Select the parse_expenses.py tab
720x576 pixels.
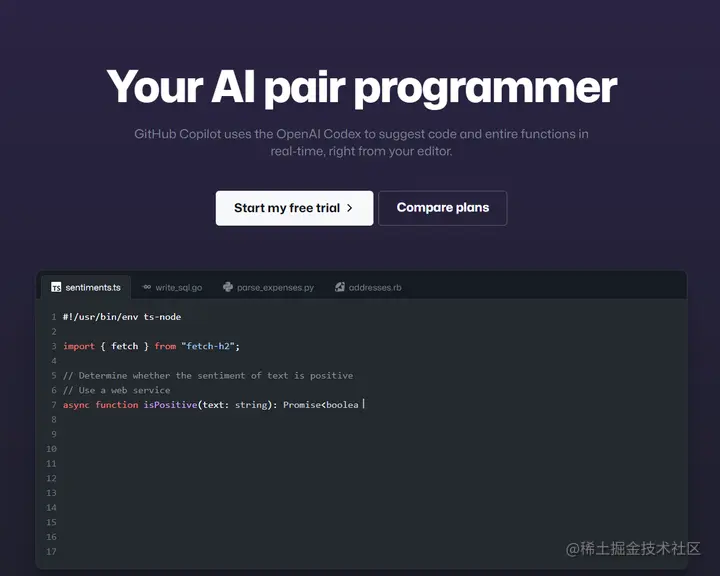click(268, 288)
